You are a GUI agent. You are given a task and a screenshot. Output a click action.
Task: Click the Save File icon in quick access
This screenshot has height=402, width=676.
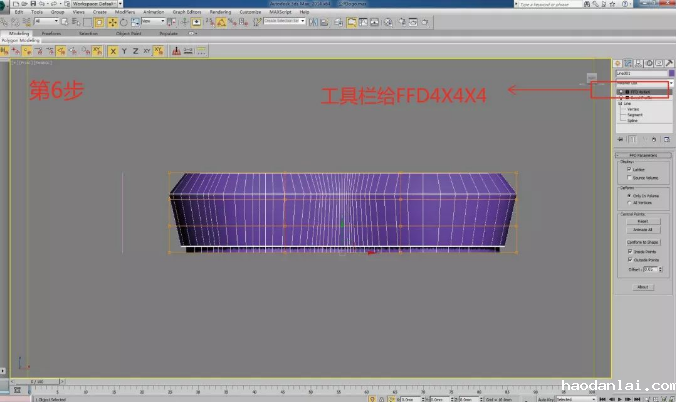point(33,3)
